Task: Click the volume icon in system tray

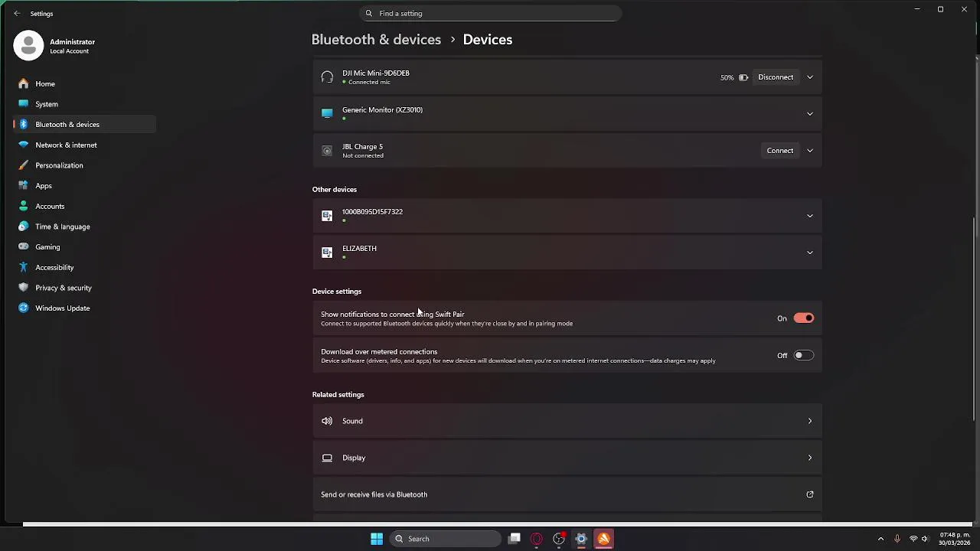Action: pos(925,539)
